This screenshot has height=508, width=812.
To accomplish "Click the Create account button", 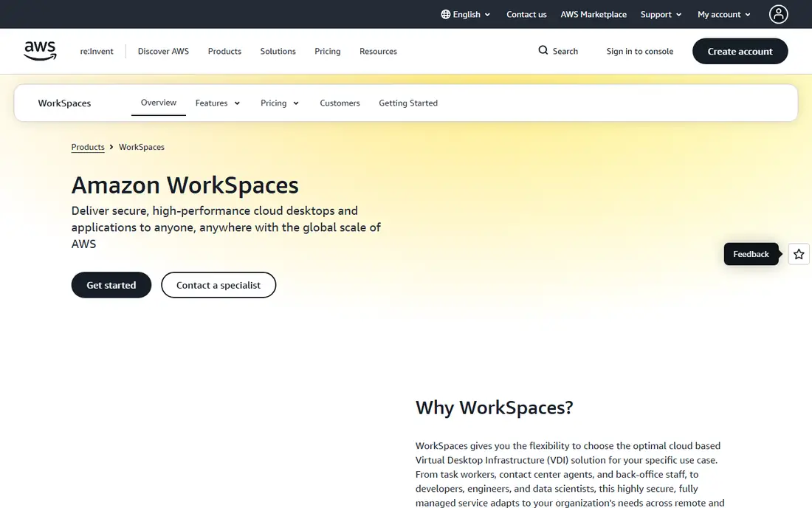I will (x=740, y=51).
